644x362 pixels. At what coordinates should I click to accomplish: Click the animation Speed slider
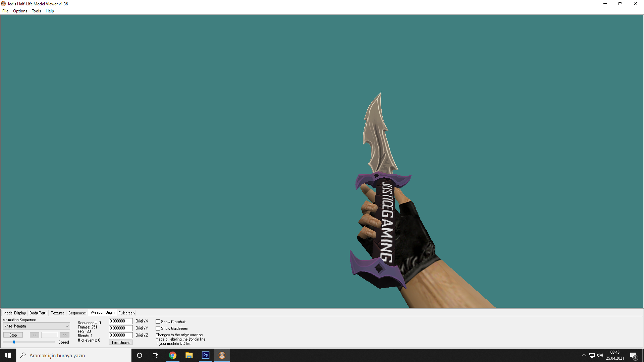[x=29, y=342]
